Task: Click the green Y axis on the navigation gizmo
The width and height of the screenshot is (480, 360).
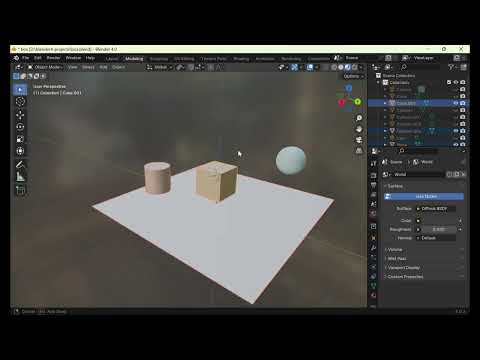Action: pyautogui.click(x=357, y=102)
